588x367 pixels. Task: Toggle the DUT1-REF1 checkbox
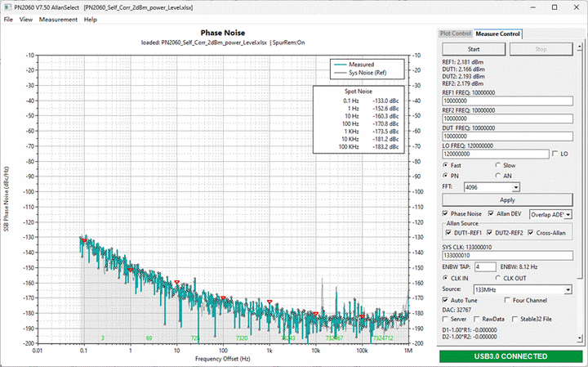448,233
